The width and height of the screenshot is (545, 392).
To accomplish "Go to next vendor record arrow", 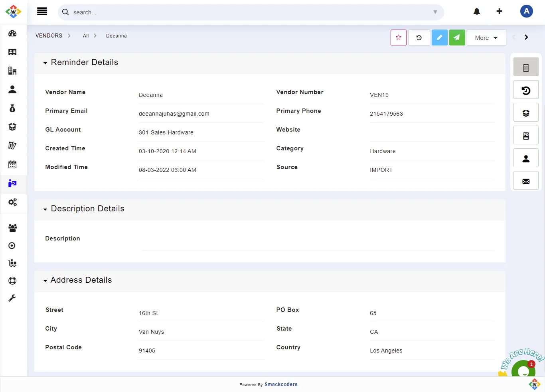I will pos(526,37).
